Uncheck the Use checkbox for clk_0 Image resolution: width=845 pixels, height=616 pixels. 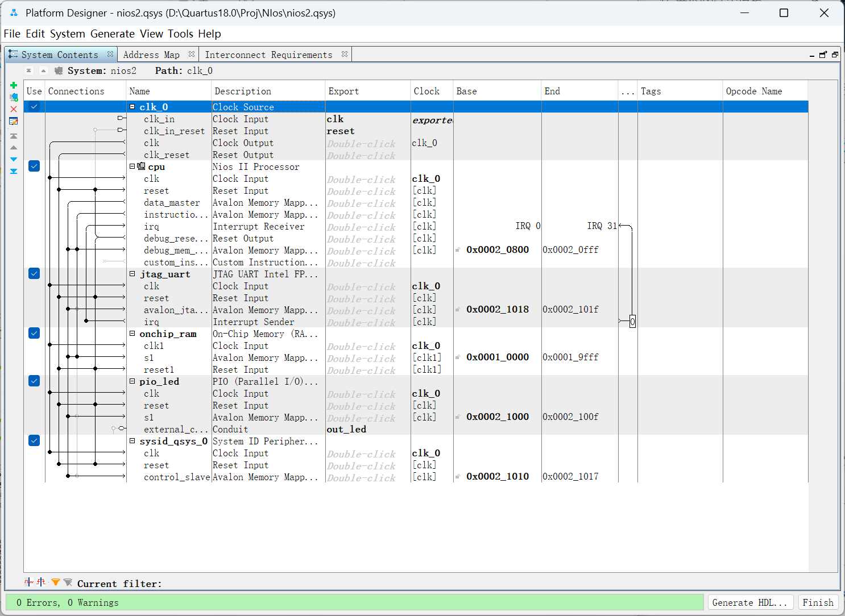click(x=34, y=107)
